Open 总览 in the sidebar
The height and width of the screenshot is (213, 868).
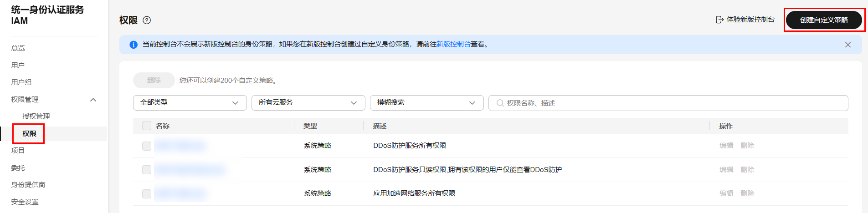[18, 48]
